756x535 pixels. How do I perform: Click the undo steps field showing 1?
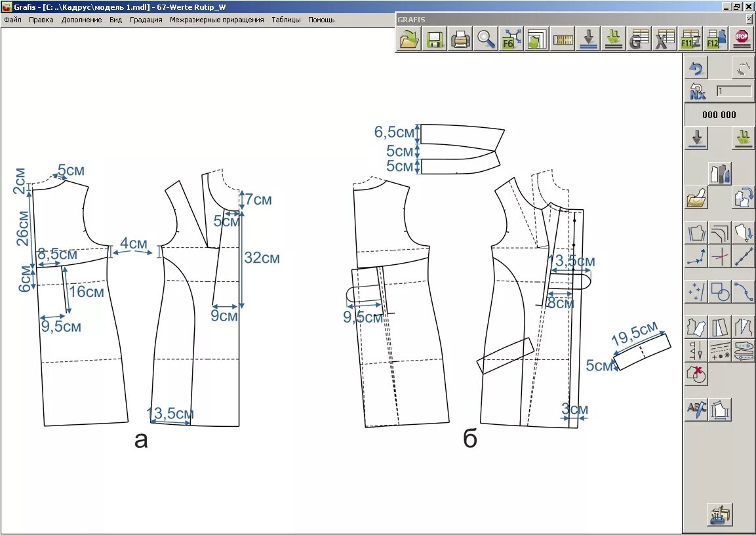click(734, 90)
